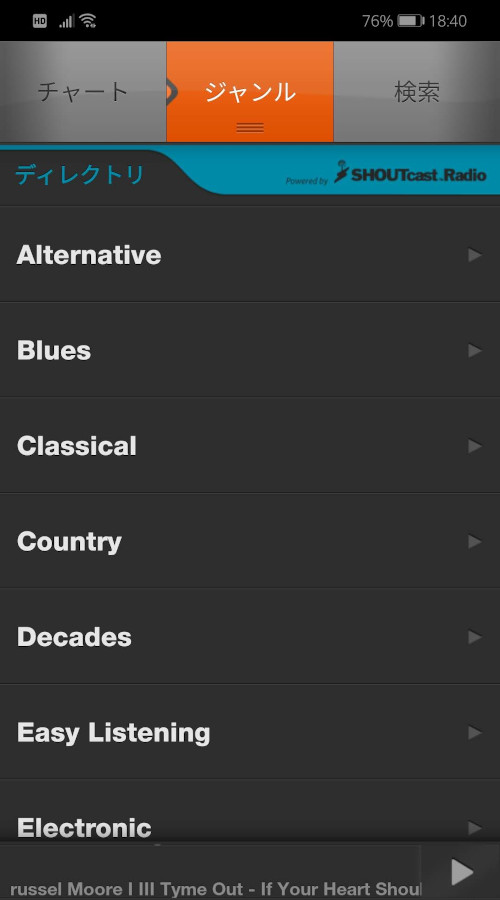Open the Decades genre entry
Viewport: 500px width, 900px height.
[250, 637]
